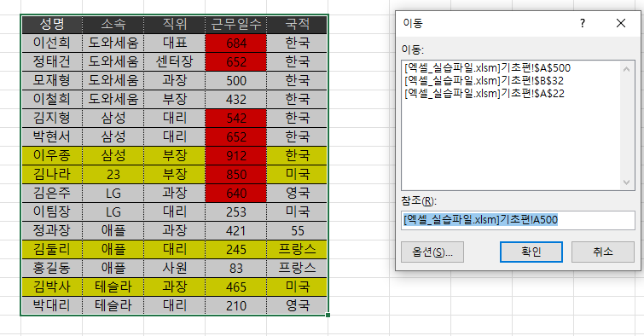
Task: Click the list scrollbar down arrow
Action: [x=626, y=182]
